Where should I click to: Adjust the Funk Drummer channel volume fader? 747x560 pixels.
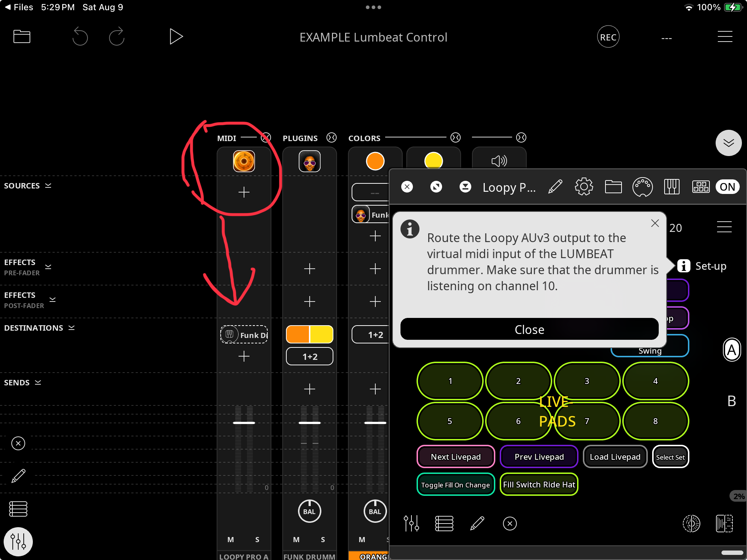pyautogui.click(x=310, y=423)
